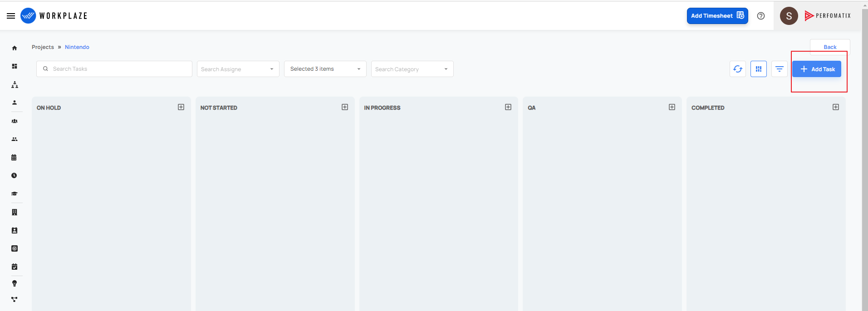Viewport: 868px width, 311px height.
Task: Open the three-person team sidebar icon
Action: [15, 121]
